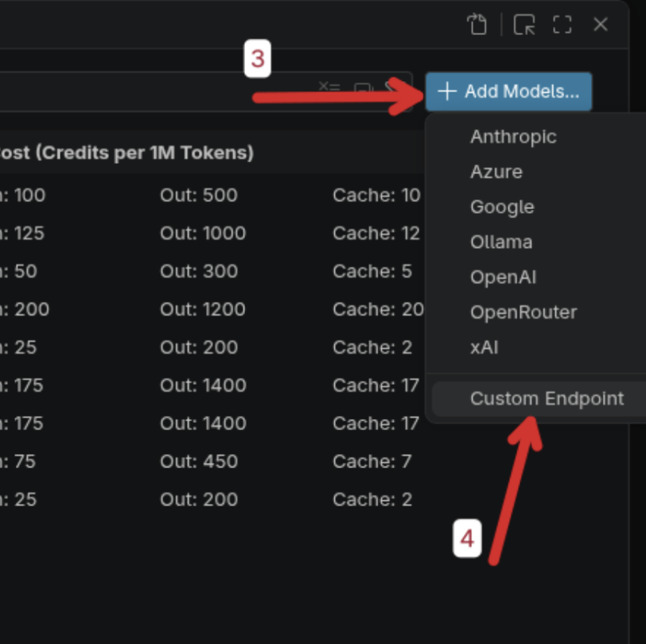Click the input cost value 75
646x644 pixels.
pos(25,462)
